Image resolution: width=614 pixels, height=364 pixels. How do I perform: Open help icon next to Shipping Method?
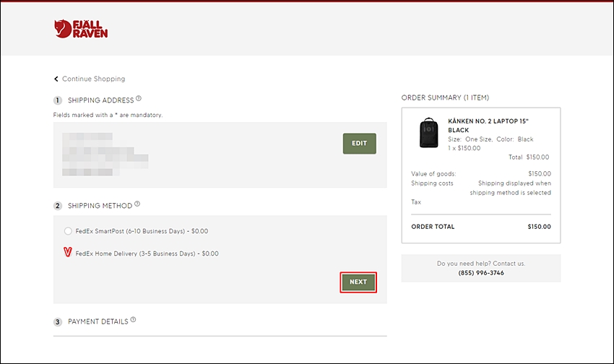pos(137,204)
